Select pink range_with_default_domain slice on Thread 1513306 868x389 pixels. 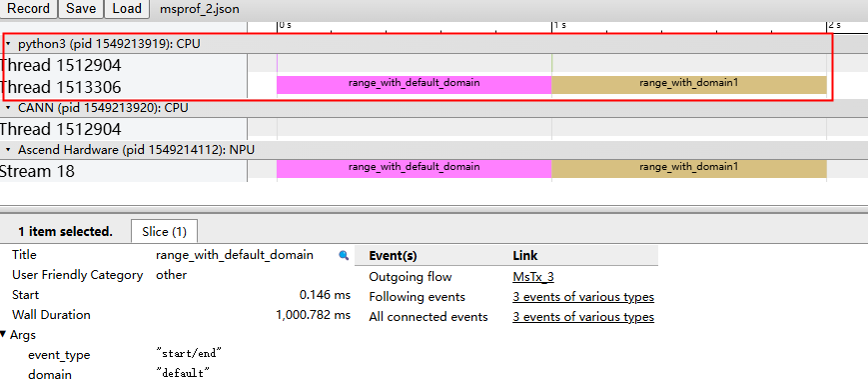(415, 85)
